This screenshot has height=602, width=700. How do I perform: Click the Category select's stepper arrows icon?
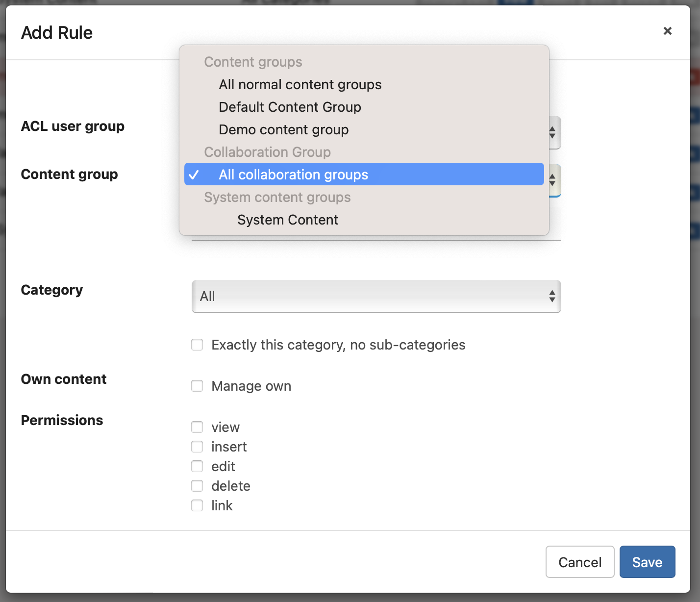coord(552,297)
